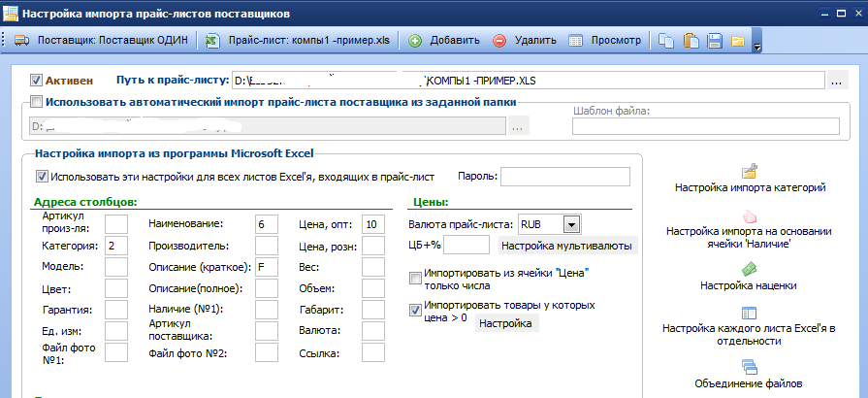This screenshot has height=398, width=868.
Task: Click the copy settings icon in toolbar
Action: [x=665, y=41]
